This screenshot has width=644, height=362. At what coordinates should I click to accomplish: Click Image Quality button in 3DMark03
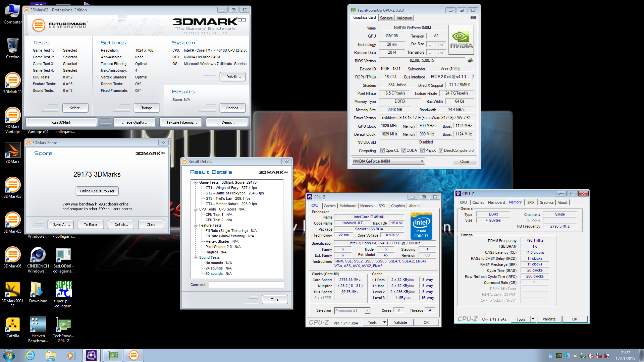click(x=135, y=122)
